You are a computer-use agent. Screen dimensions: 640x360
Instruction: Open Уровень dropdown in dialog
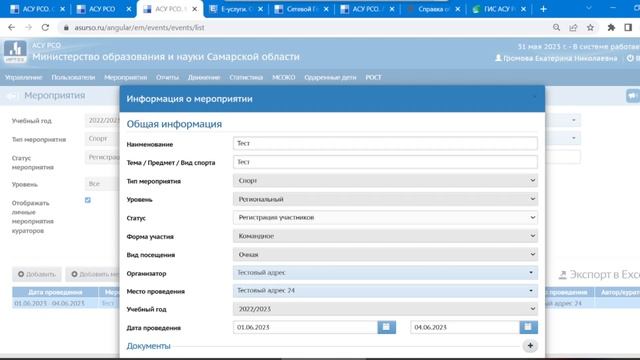pos(385,199)
